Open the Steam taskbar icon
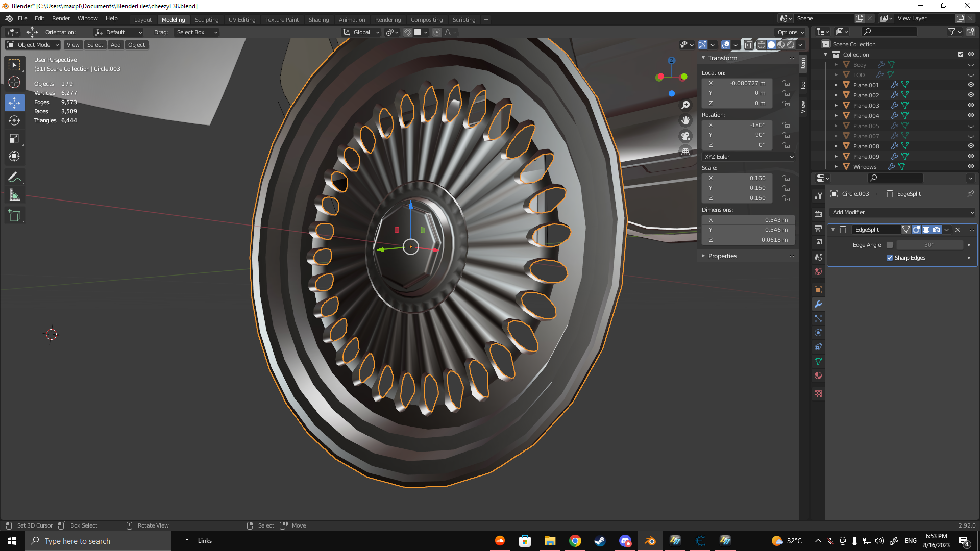 [x=600, y=541]
